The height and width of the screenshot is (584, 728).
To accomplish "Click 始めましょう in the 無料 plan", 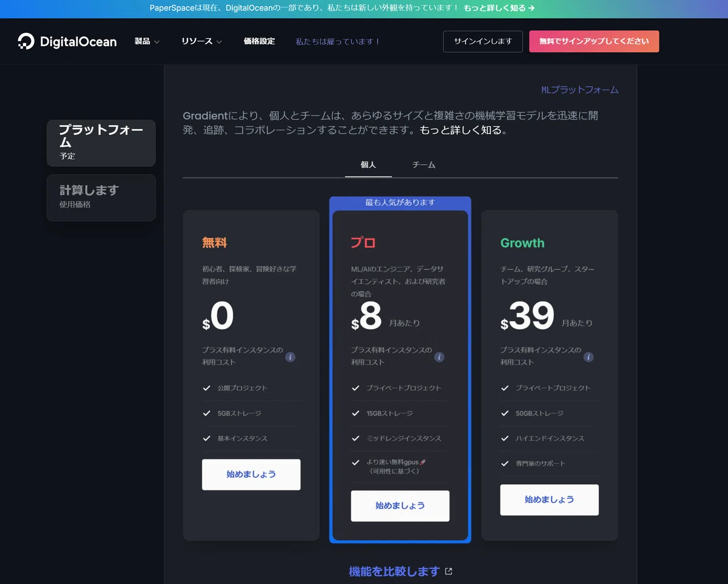I will click(x=251, y=474).
